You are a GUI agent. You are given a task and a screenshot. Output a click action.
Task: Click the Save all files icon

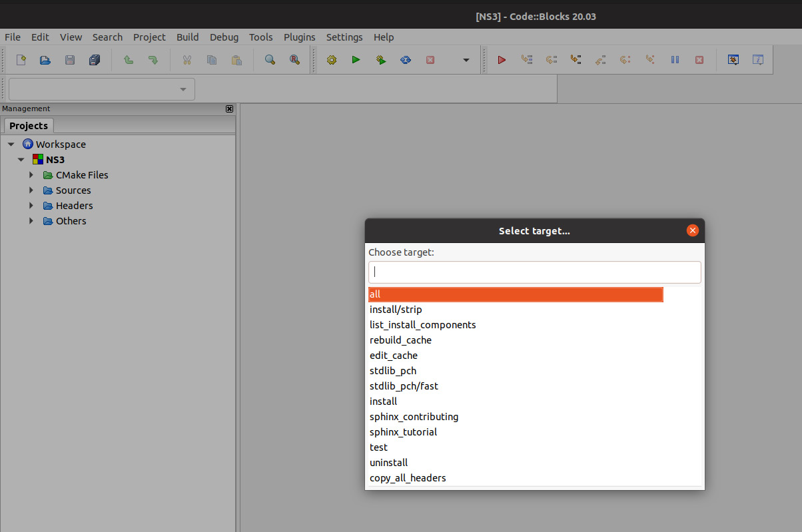pos(94,60)
